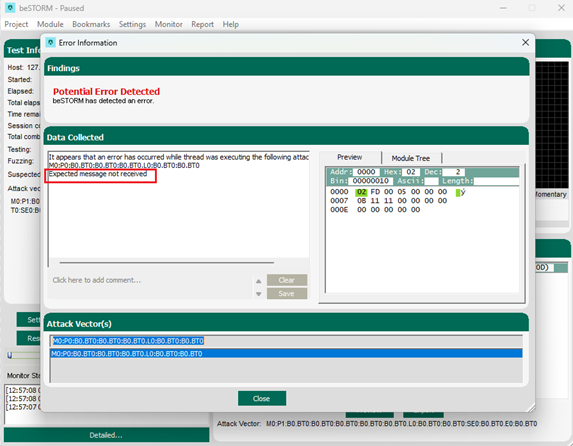The height and width of the screenshot is (446, 573).
Task: Click the comment scroll down arrow
Action: 259,294
